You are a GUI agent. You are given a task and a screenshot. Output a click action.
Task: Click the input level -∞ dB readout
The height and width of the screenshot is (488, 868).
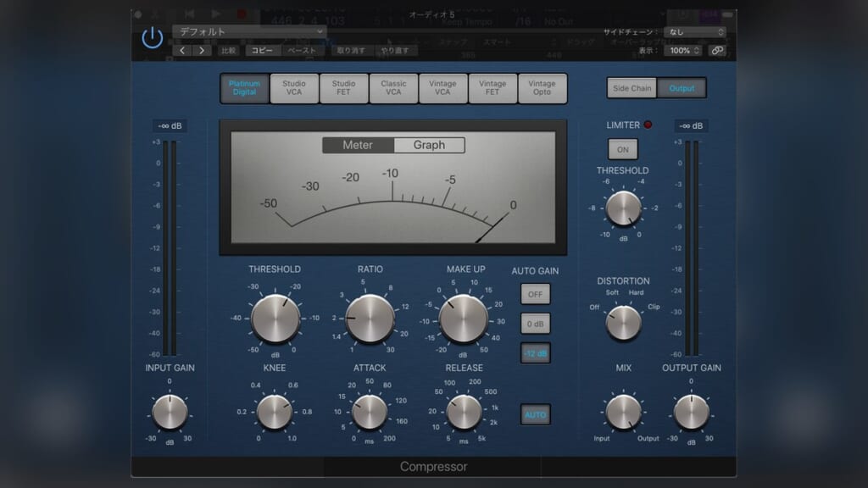click(x=170, y=125)
